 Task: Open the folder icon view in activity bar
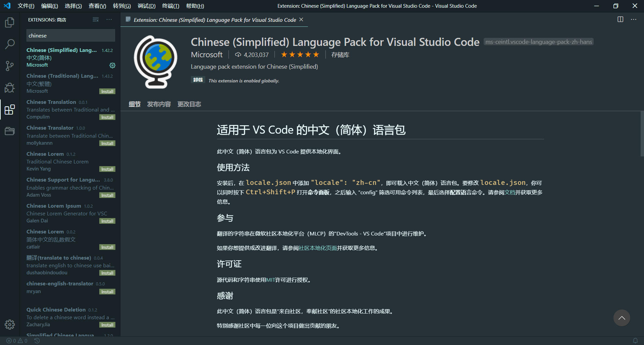pyautogui.click(x=10, y=131)
